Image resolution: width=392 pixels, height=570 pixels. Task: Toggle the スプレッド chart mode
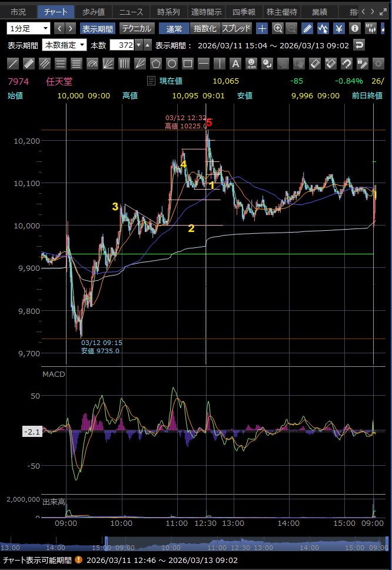pyautogui.click(x=236, y=28)
